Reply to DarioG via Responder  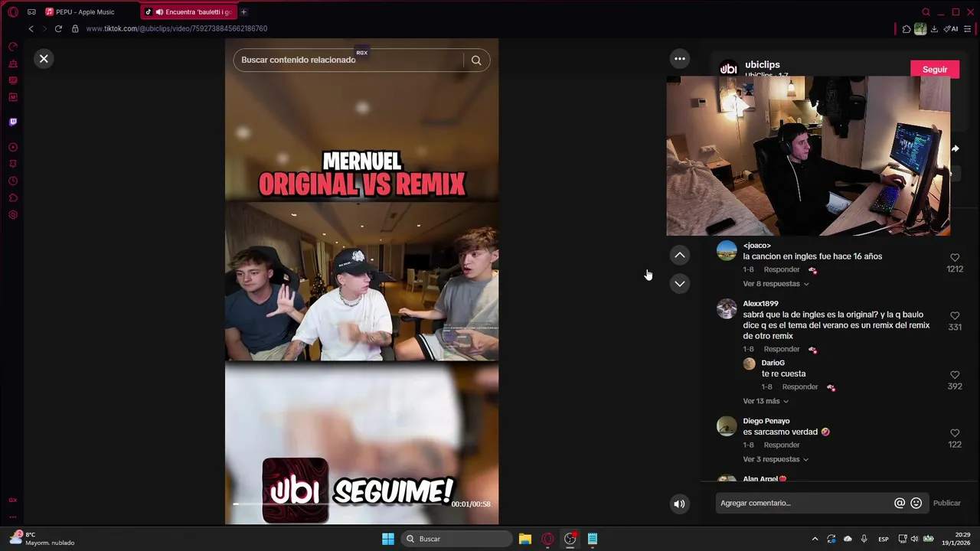coord(800,386)
